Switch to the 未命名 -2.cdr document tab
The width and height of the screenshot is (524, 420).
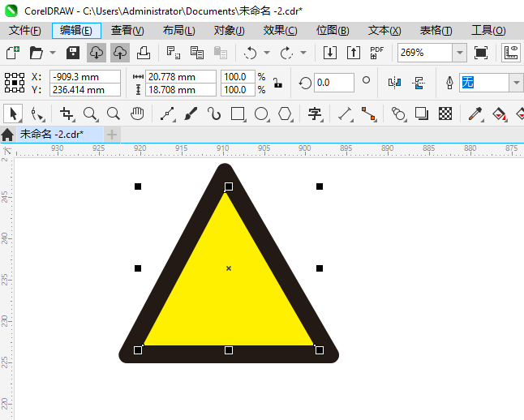pyautogui.click(x=60, y=135)
